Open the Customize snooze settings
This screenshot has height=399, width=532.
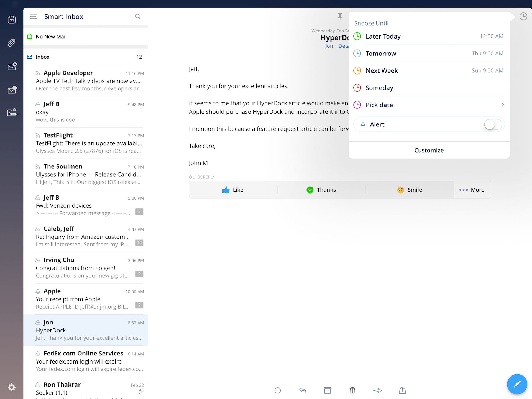[429, 150]
